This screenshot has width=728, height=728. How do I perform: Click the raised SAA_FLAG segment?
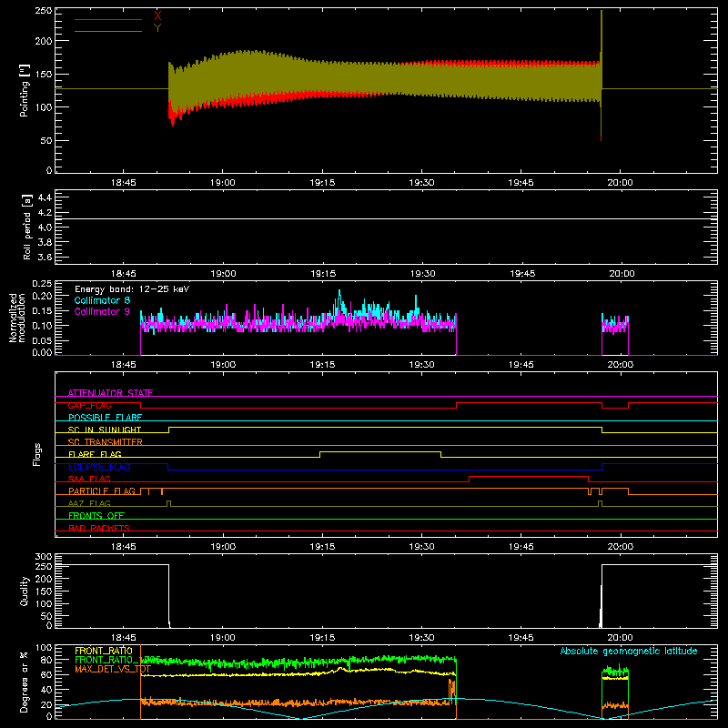click(x=529, y=476)
